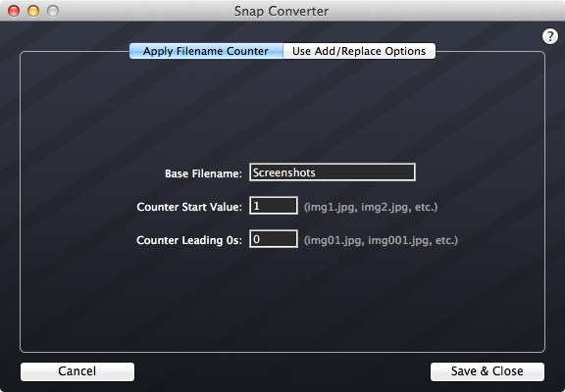Click blank space inside Base Filename box after text

[364, 172]
